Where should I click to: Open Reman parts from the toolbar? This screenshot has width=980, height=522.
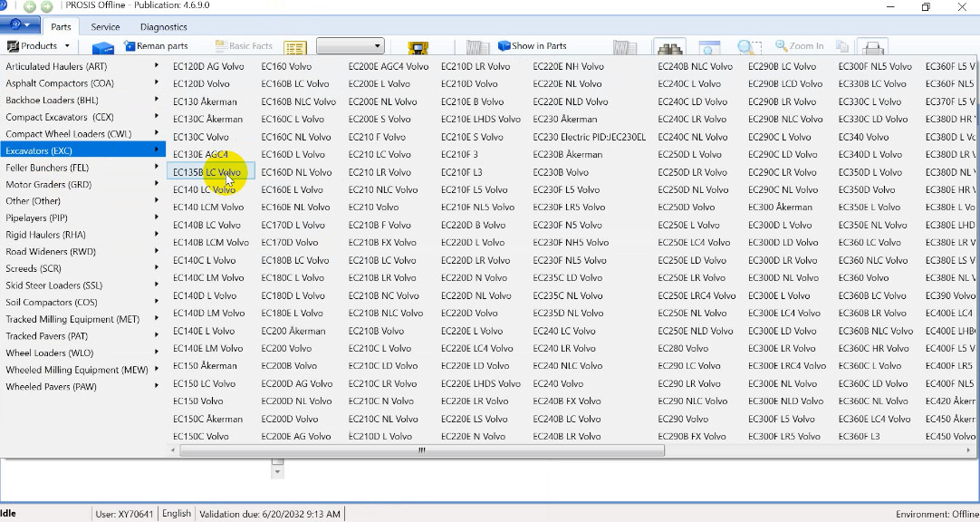coord(156,45)
